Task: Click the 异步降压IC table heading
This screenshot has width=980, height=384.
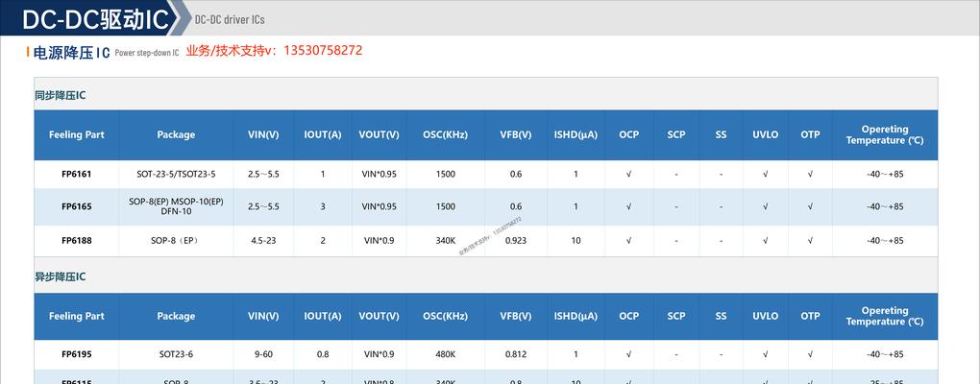Action: pos(60,276)
